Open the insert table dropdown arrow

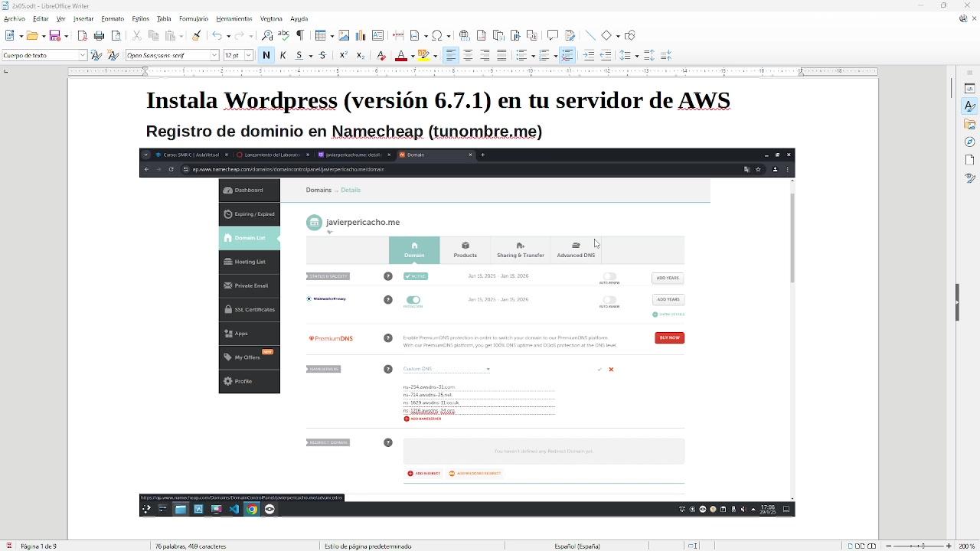331,36
